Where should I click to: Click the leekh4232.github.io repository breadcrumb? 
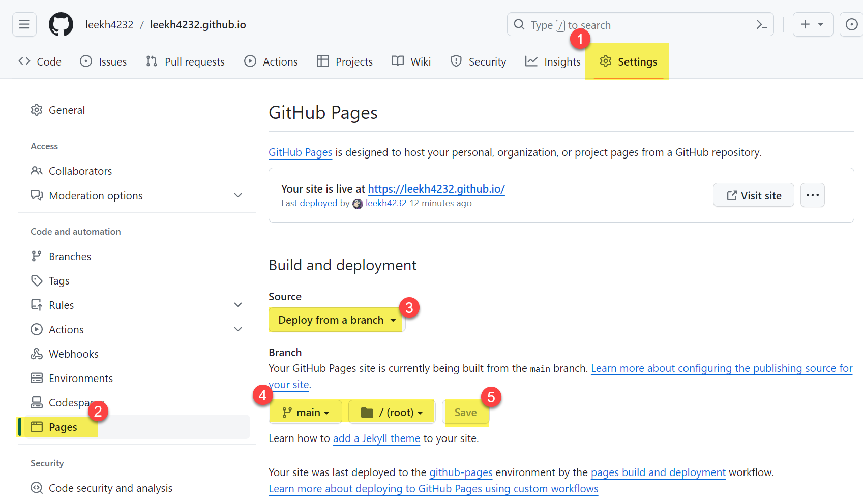pos(198,25)
